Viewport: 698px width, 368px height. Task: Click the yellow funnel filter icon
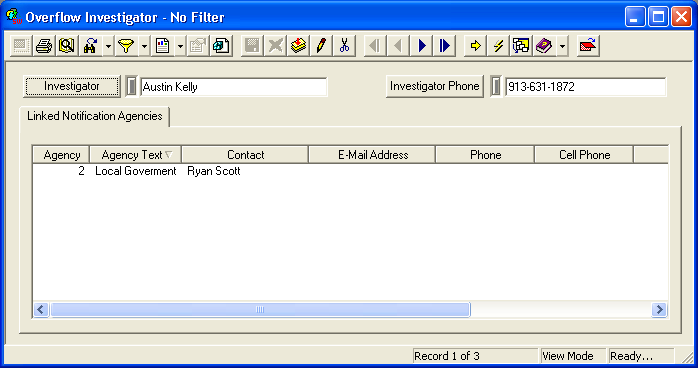[x=126, y=45]
